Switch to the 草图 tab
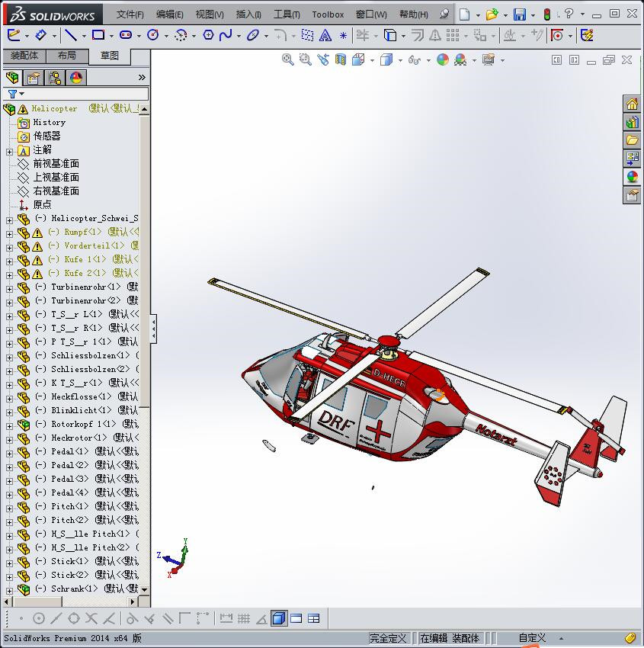This screenshot has height=648, width=644. point(110,56)
